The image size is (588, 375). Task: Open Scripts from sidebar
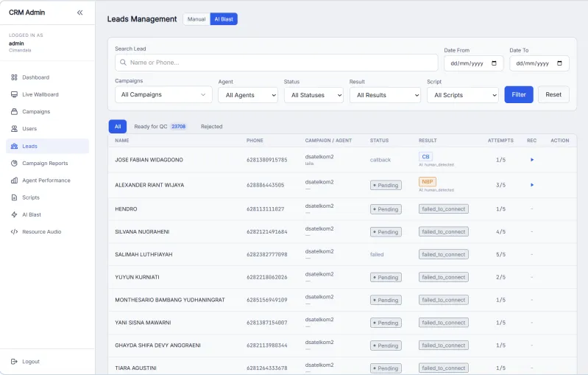pos(48,197)
